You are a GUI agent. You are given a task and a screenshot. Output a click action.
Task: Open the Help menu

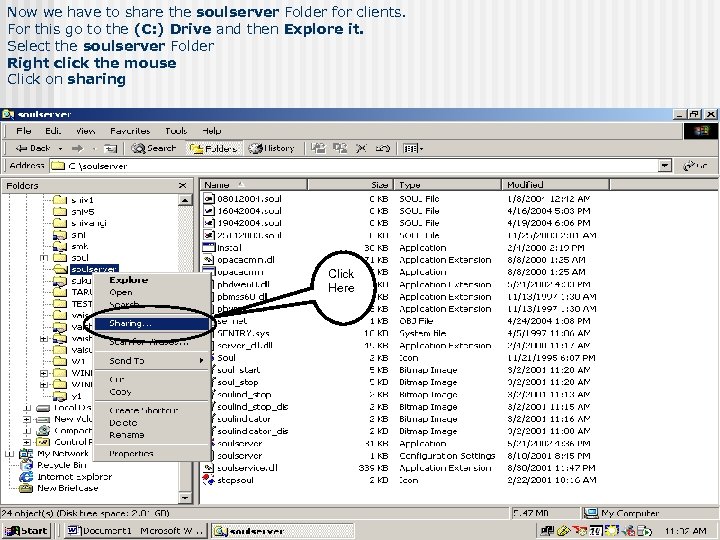(x=211, y=131)
